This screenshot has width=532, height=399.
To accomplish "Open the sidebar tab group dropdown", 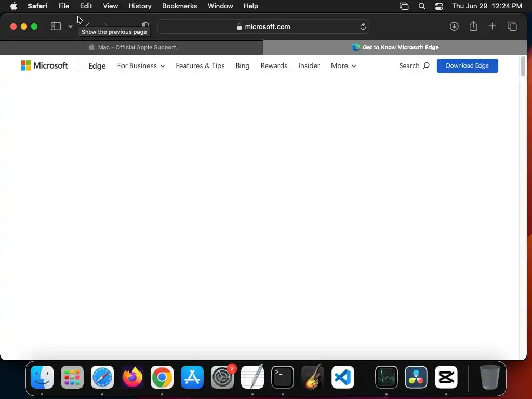I will tap(70, 26).
